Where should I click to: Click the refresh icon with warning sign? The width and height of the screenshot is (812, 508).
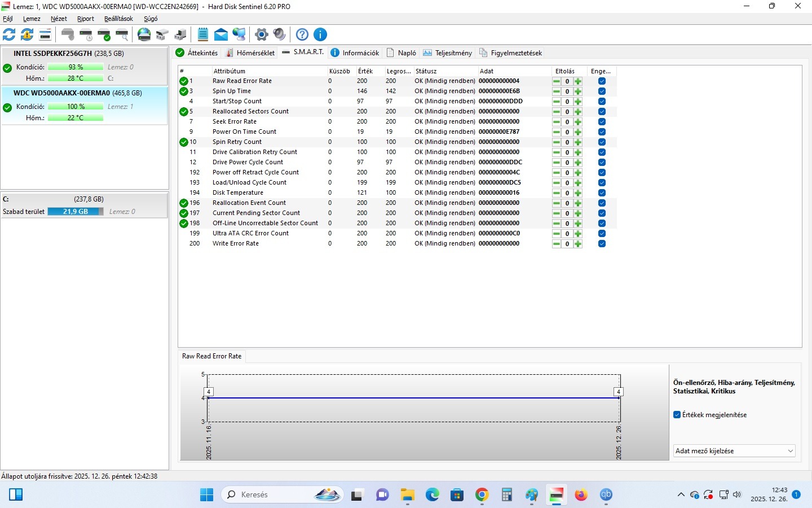point(27,34)
